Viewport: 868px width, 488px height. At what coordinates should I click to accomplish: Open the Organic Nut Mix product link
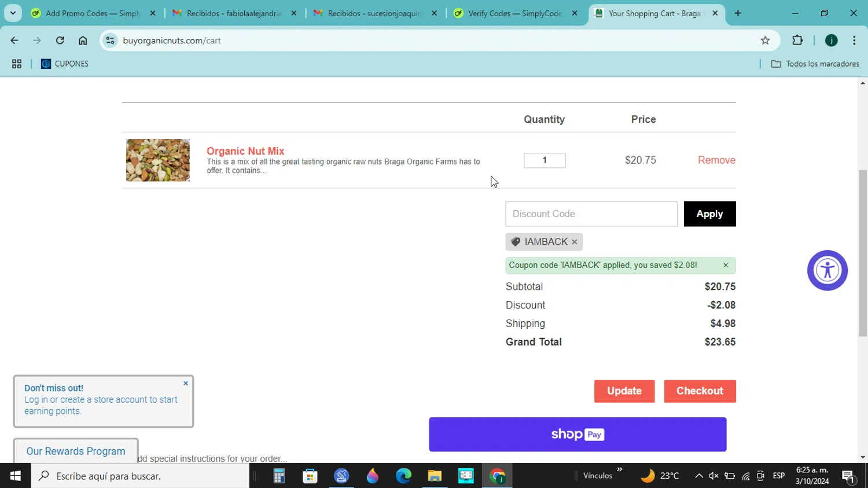point(245,151)
